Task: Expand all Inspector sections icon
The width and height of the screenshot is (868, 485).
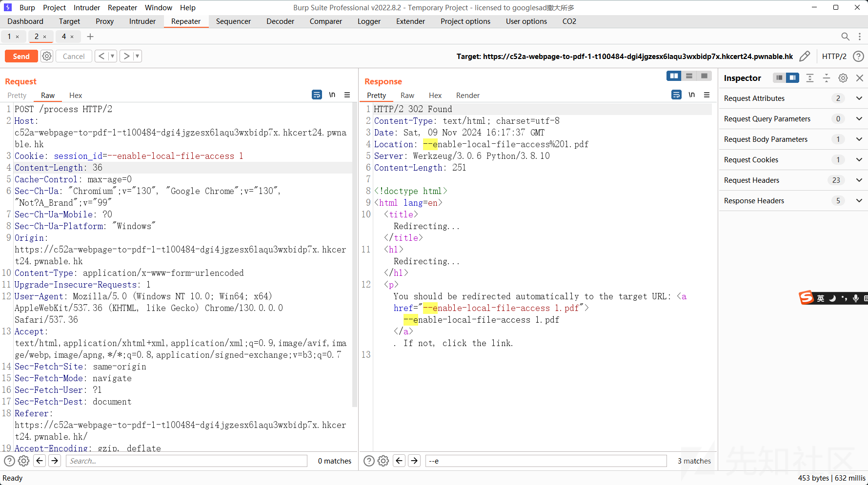Action: coord(810,78)
